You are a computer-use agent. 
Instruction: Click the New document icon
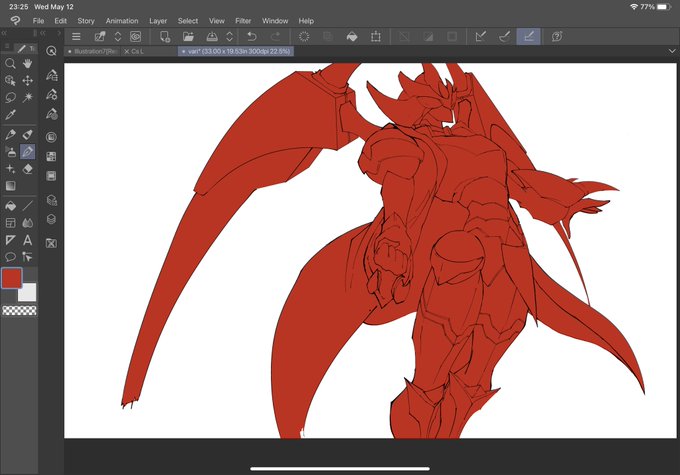coord(165,36)
